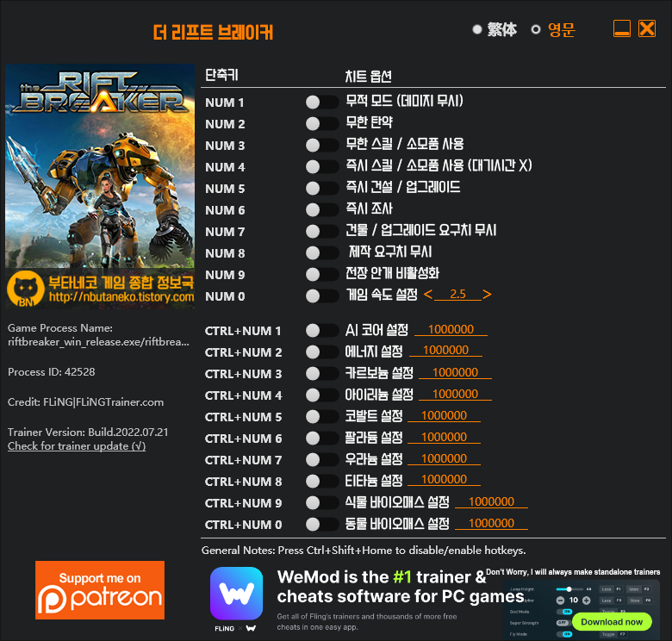Turn on the NUM 6 즉시 조사 switch
This screenshot has width=672, height=641.
[322, 210]
